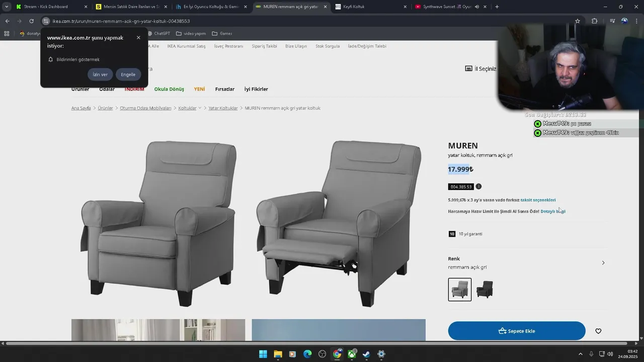Open Stok Sorgula link
The image size is (644, 362).
[x=328, y=46]
